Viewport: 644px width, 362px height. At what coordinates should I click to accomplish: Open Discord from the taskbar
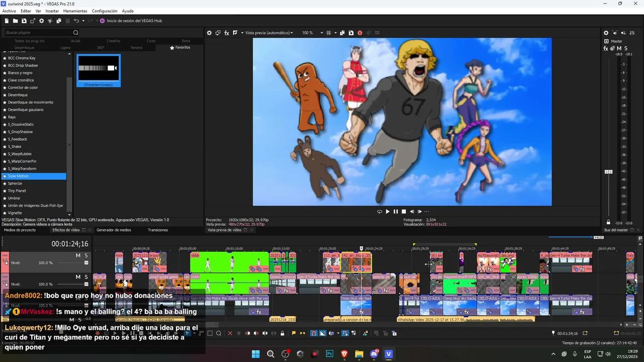pos(374,354)
